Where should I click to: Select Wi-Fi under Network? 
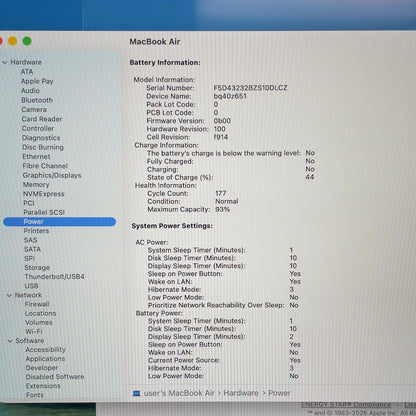point(34,331)
